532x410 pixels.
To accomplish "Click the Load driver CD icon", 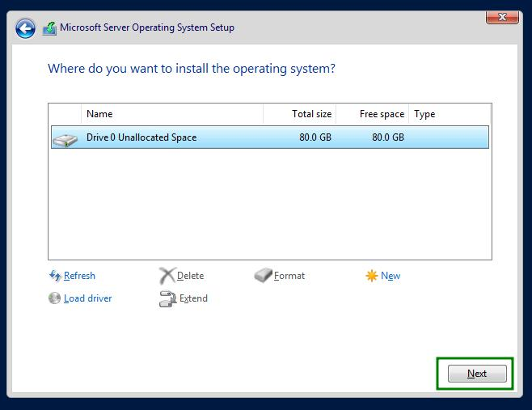I will pos(54,298).
